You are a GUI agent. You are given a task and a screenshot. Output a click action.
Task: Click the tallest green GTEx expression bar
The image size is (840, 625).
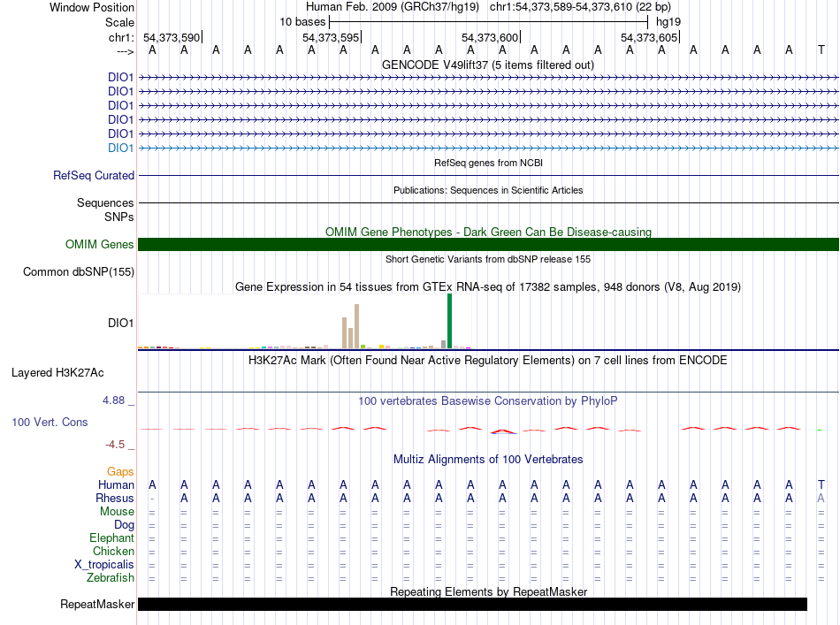point(449,321)
